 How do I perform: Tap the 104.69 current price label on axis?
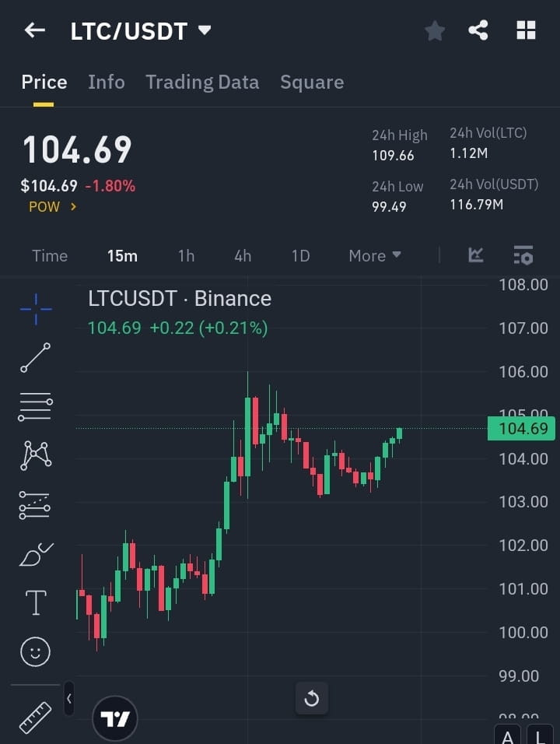click(521, 429)
